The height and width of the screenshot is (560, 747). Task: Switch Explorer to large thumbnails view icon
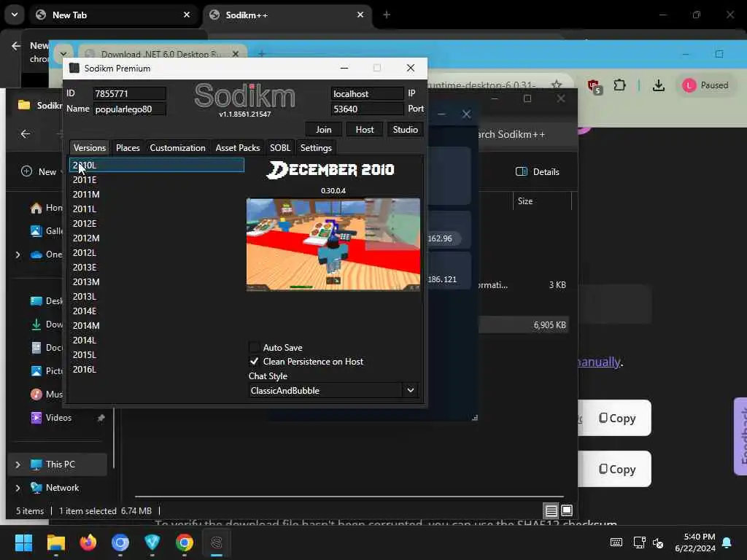pos(567,511)
